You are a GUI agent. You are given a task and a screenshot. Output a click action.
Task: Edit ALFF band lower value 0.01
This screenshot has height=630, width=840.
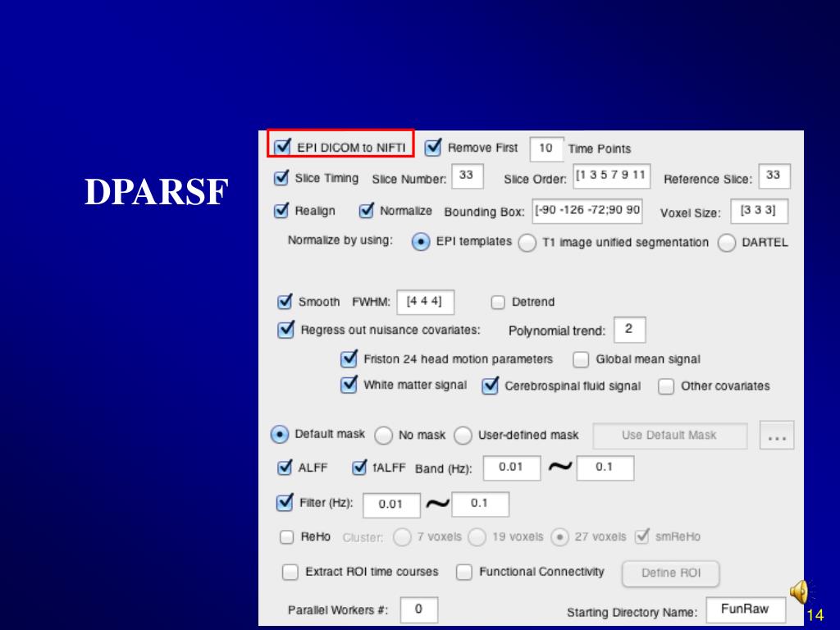click(x=512, y=468)
